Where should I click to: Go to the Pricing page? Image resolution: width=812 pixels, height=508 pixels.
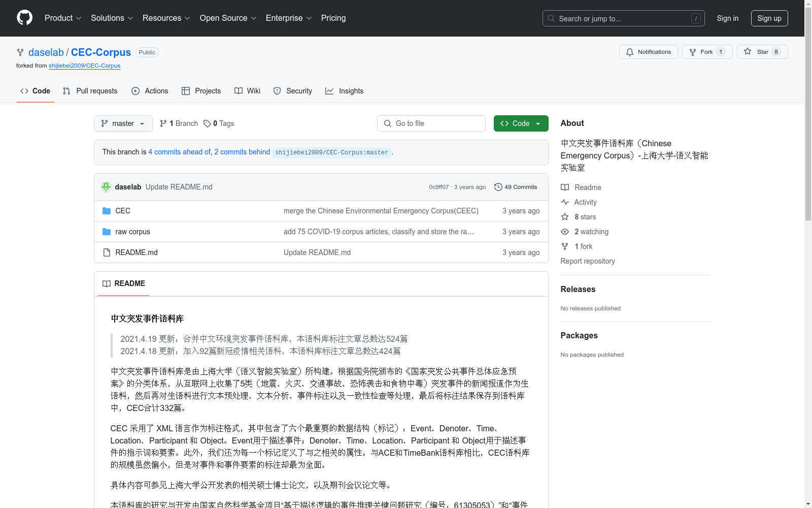point(333,18)
